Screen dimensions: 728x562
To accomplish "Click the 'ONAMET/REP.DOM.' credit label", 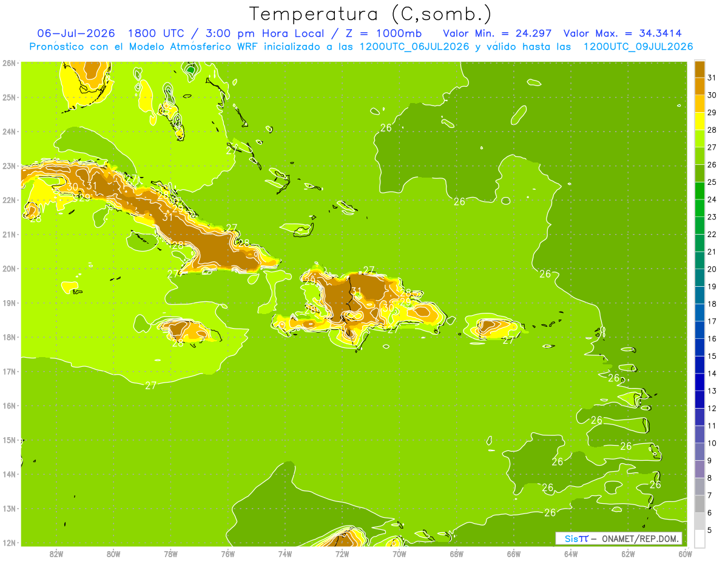I will (639, 538).
